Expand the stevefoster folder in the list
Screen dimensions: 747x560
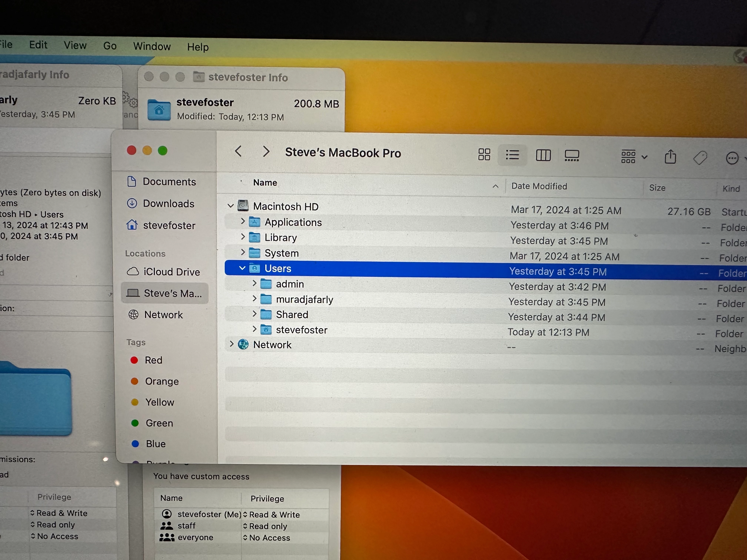(254, 329)
